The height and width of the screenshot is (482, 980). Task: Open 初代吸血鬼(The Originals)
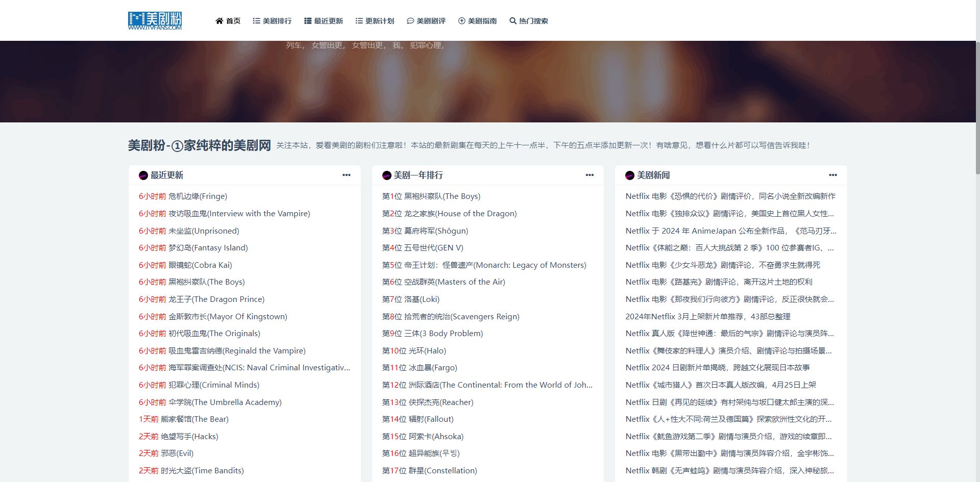coord(214,334)
